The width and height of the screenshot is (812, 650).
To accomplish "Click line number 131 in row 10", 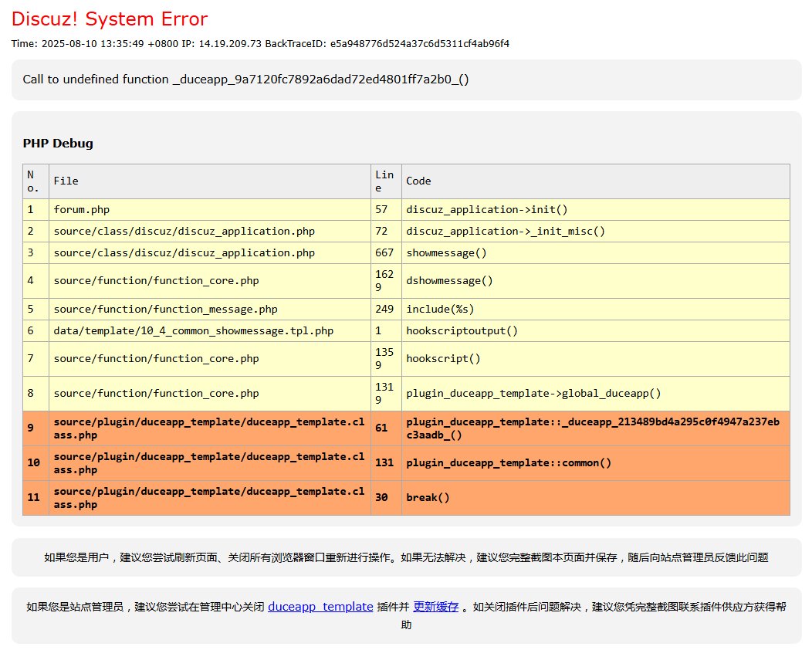I will 386,463.
